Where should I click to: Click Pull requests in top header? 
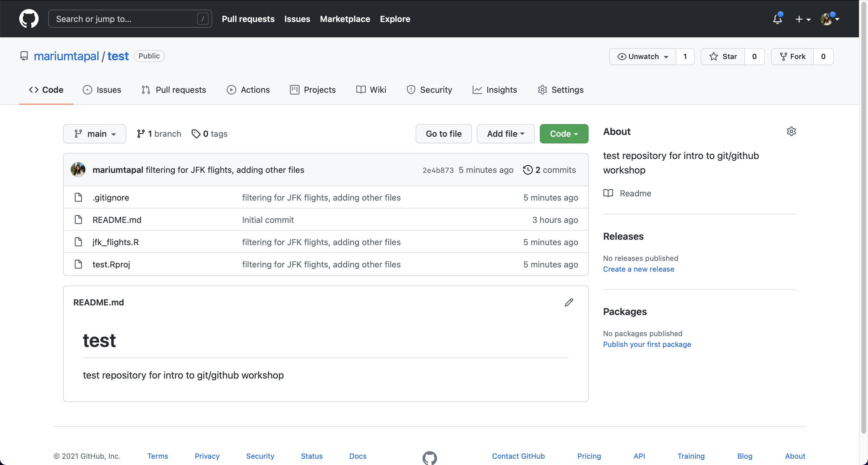pyautogui.click(x=248, y=19)
